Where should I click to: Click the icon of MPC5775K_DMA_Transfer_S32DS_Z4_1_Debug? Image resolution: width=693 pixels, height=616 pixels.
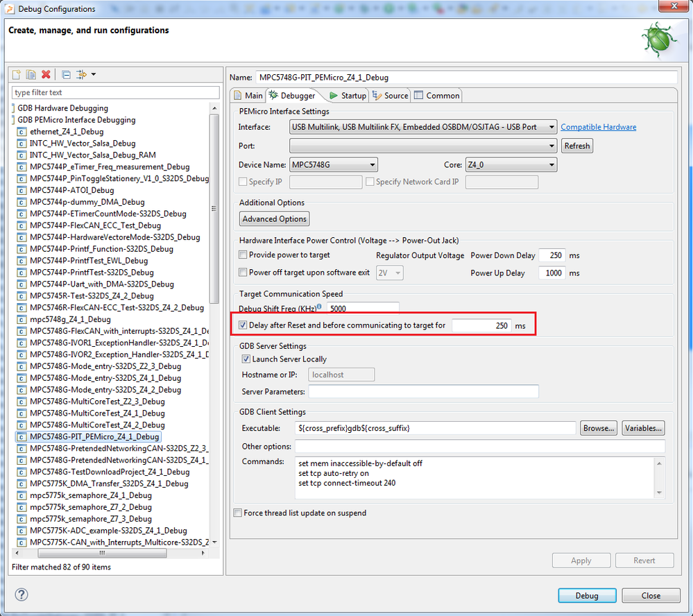pos(22,484)
